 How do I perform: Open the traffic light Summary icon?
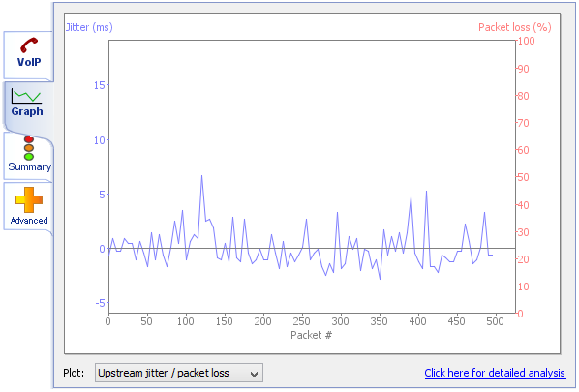coord(29,148)
